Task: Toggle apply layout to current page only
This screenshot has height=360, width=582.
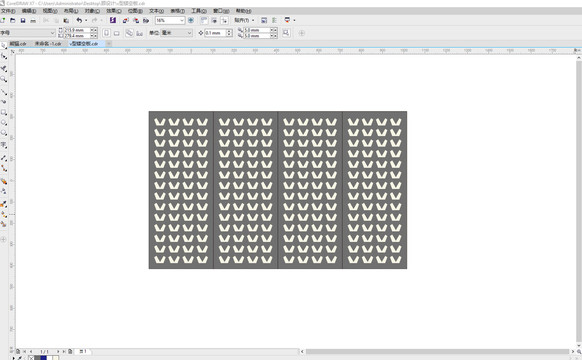Action: tap(140, 33)
